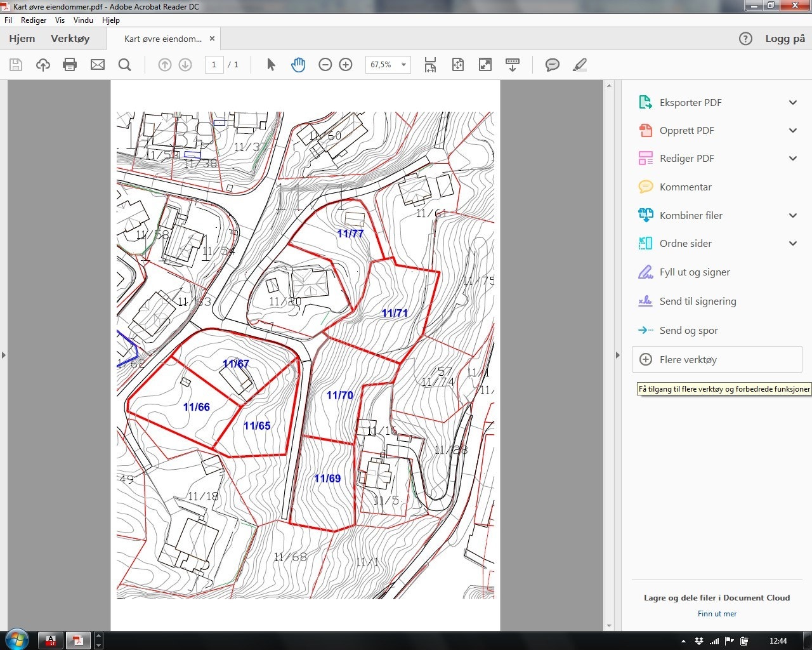This screenshot has width=812, height=650.
Task: Open the Help question mark icon
Action: pyautogui.click(x=746, y=39)
